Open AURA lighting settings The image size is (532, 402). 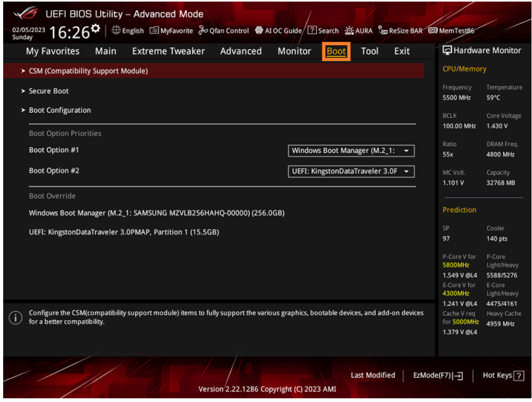click(359, 31)
